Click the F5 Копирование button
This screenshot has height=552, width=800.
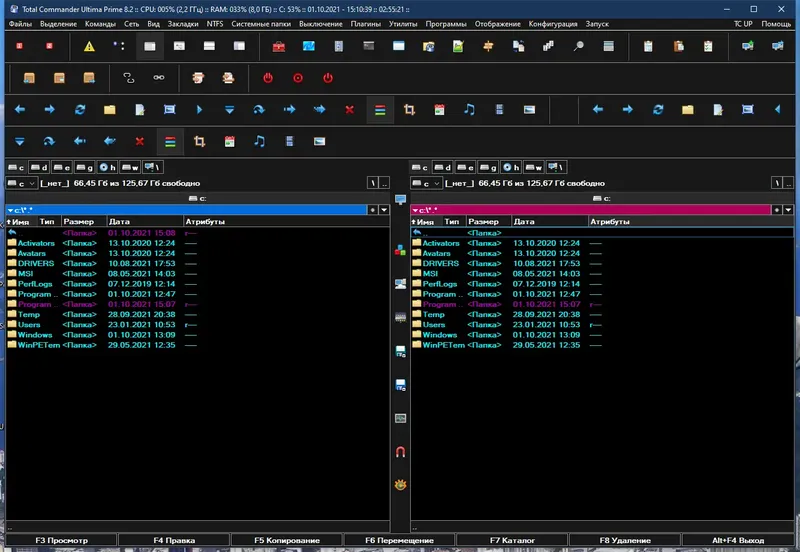[287, 540]
